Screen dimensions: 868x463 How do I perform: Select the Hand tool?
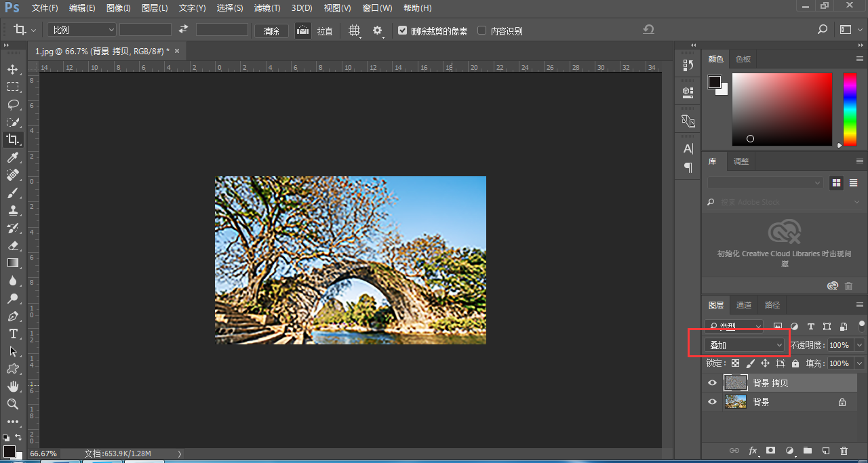click(x=12, y=386)
